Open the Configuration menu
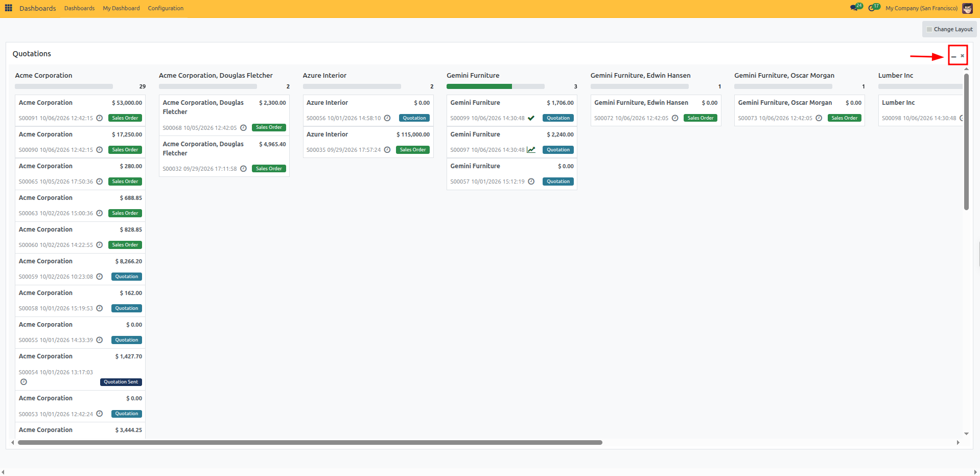This screenshot has height=476, width=980. click(166, 8)
